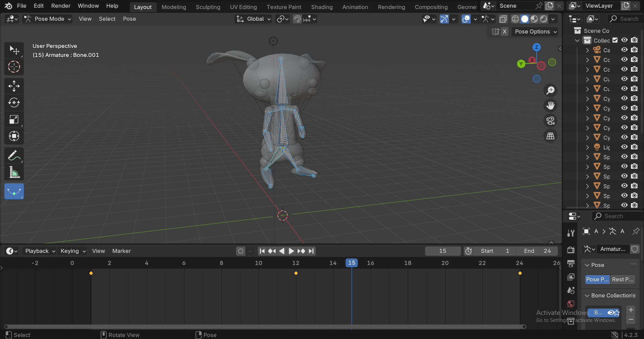
Task: Select the Rotate tool
Action: 14,103
